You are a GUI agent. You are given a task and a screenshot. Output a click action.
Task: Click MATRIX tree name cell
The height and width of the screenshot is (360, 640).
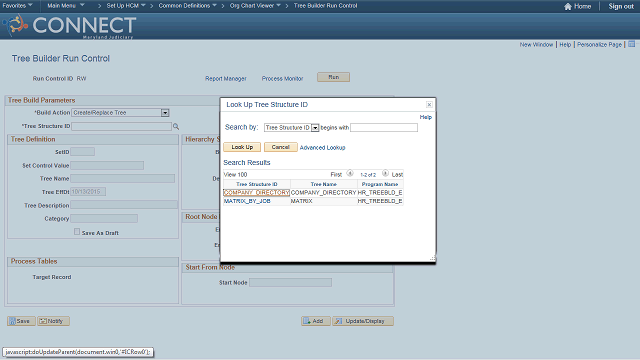[x=302, y=201]
